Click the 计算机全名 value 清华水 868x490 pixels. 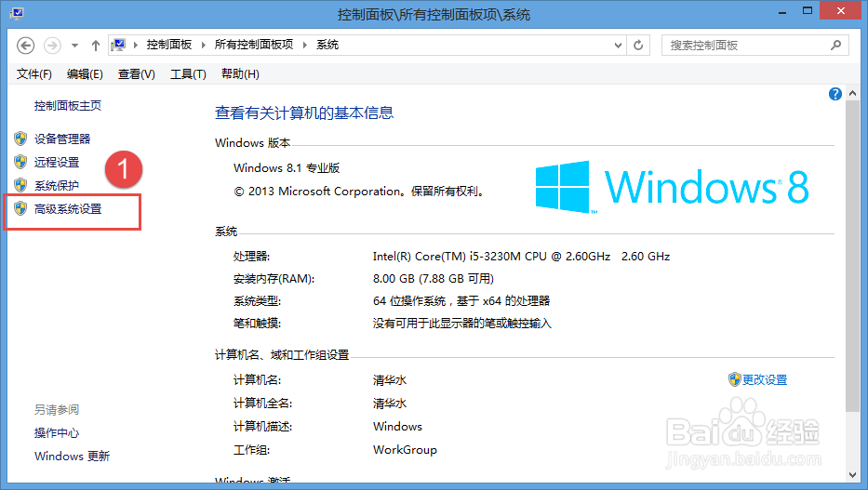tap(390, 404)
